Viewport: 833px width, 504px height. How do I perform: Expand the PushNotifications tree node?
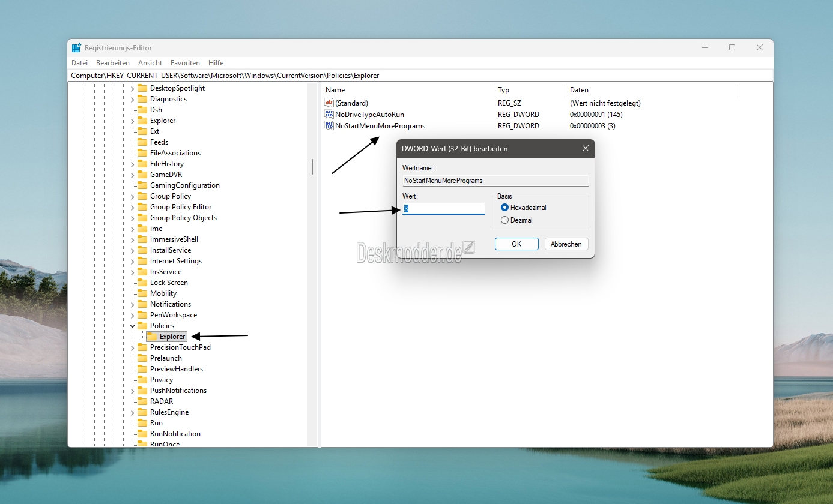coord(133,391)
